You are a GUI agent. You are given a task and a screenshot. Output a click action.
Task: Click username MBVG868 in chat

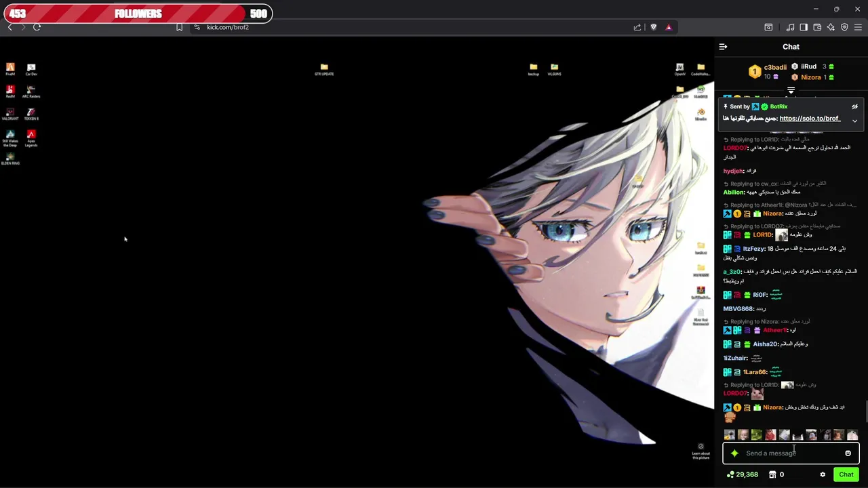[738, 309]
